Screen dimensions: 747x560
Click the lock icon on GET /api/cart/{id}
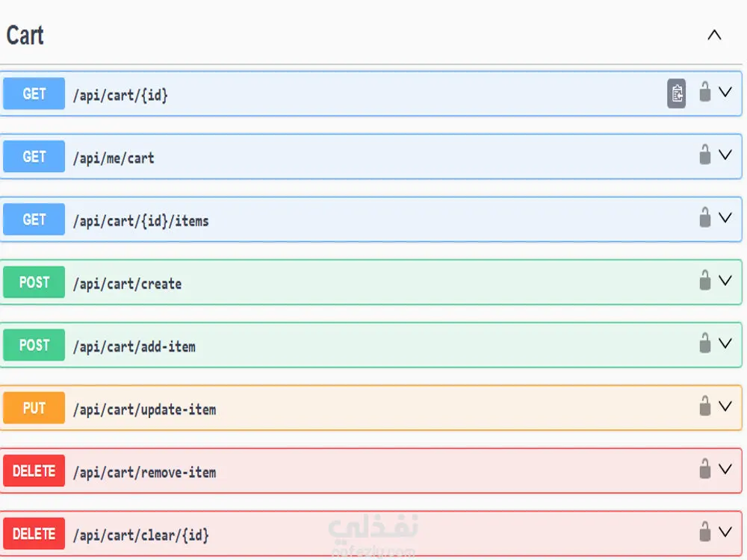pyautogui.click(x=704, y=92)
